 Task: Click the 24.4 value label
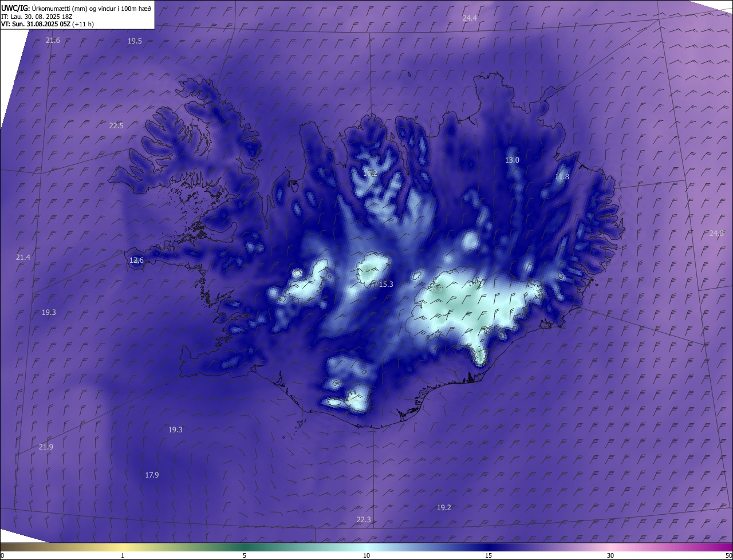tap(470, 18)
